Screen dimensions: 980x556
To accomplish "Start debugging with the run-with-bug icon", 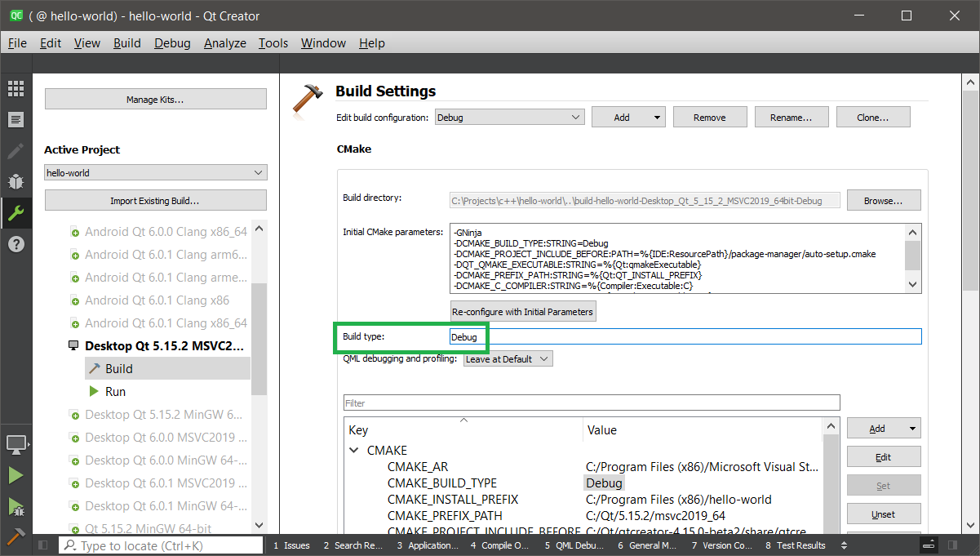I will tap(16, 507).
